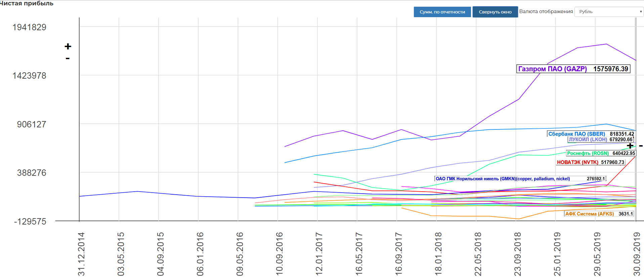Click the 29.05.2019 date label

597,254
